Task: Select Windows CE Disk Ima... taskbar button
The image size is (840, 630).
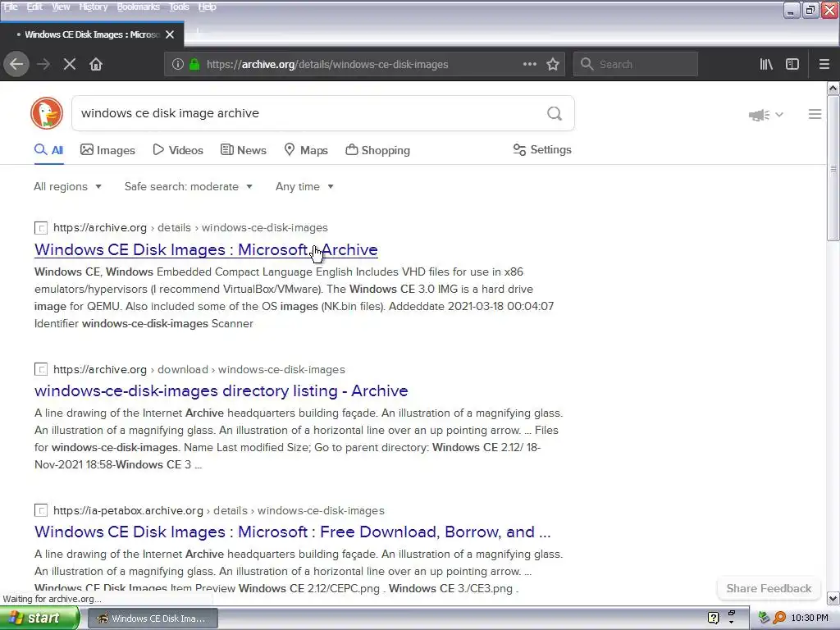Action: point(152,619)
